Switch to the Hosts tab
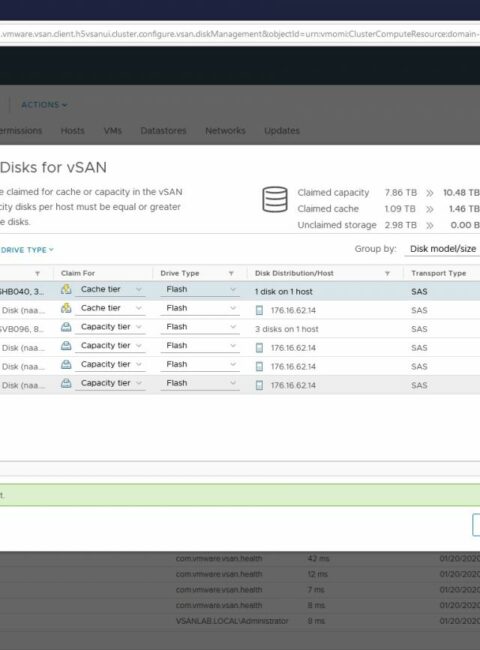The height and width of the screenshot is (650, 480). pos(73,131)
